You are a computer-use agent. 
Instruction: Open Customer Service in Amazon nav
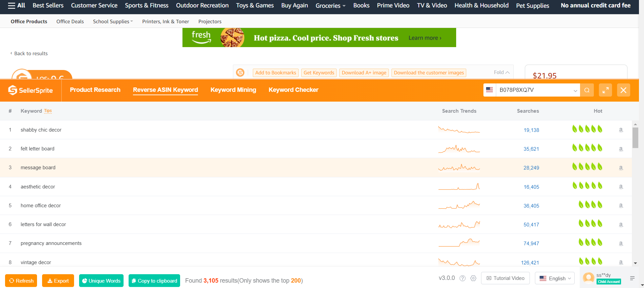(x=94, y=5)
